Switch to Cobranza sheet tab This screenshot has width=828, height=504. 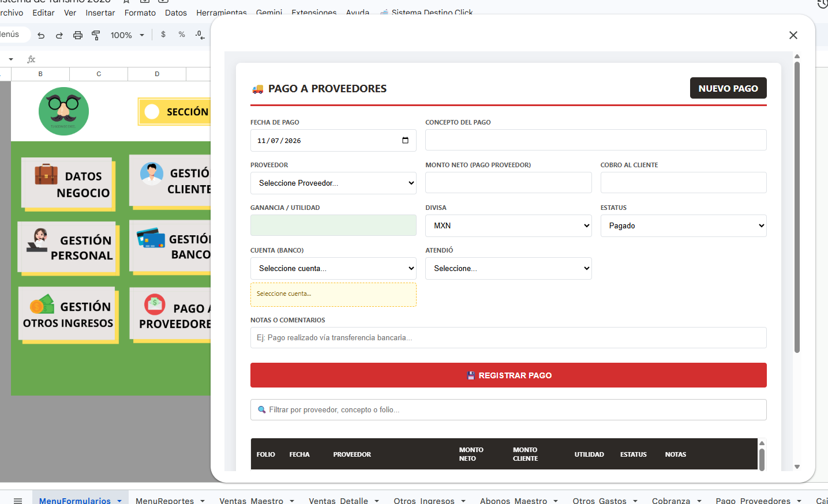coord(671,501)
